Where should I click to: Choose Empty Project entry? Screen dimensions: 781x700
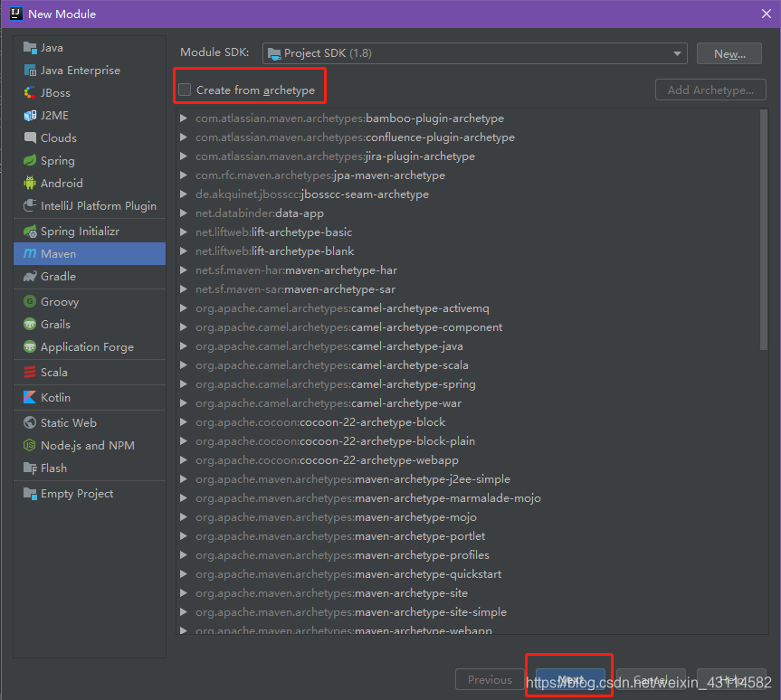90,494
